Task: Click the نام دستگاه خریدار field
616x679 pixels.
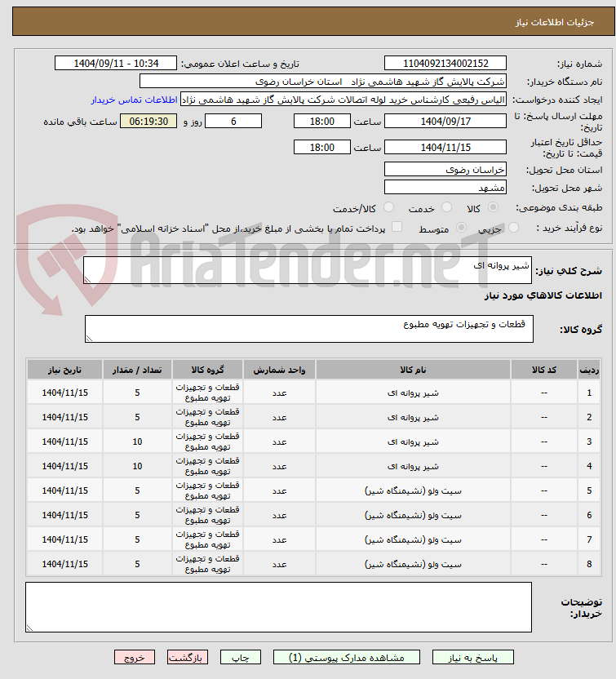Action: [x=323, y=82]
